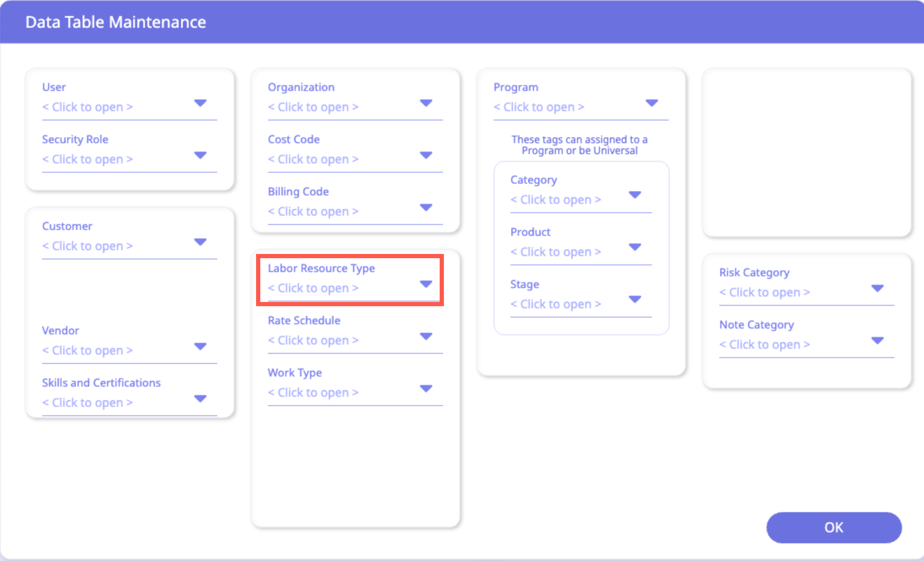
Task: Open the Labor Resource Type dropdown
Action: tap(426, 284)
